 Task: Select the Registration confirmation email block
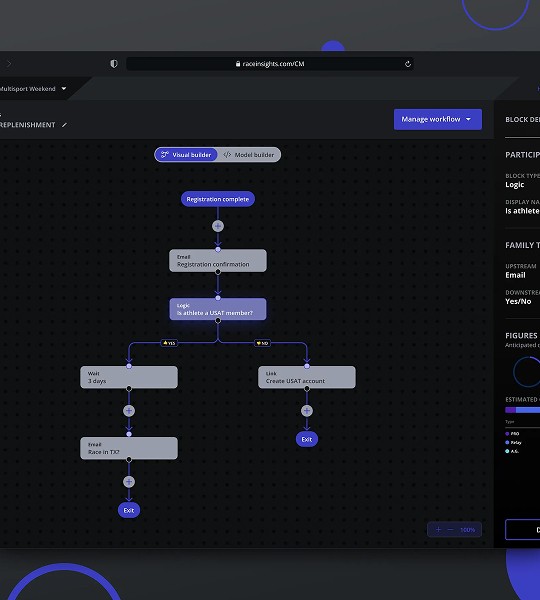(218, 261)
